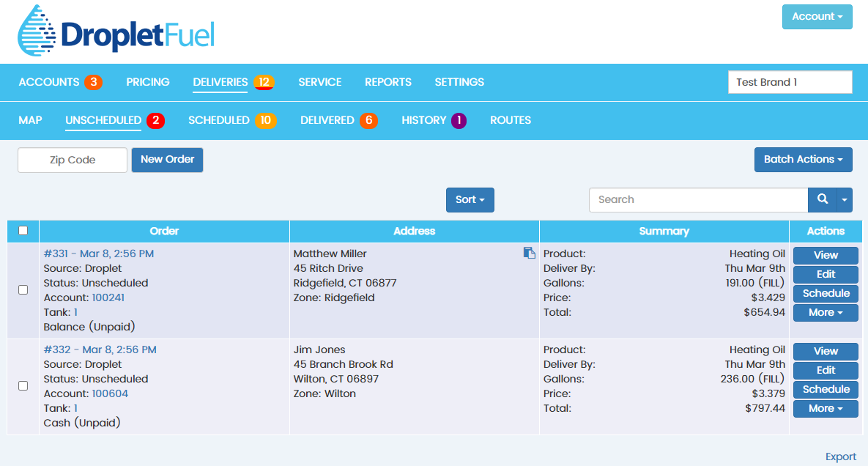The image size is (868, 466).
Task: Expand the More menu for order #331
Action: (826, 312)
